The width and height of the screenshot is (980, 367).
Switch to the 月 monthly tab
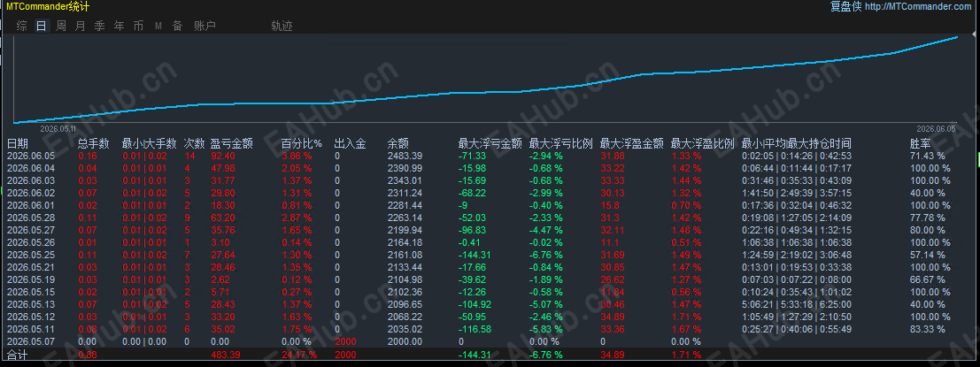[80, 26]
